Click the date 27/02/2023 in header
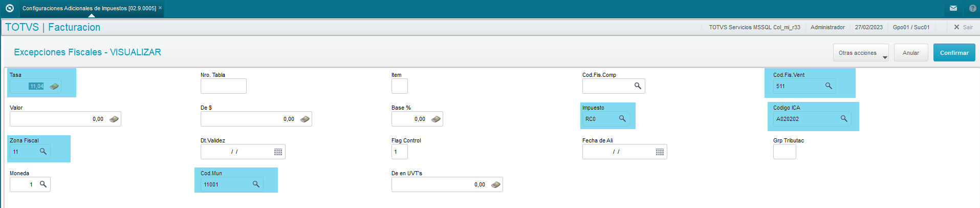 click(868, 27)
